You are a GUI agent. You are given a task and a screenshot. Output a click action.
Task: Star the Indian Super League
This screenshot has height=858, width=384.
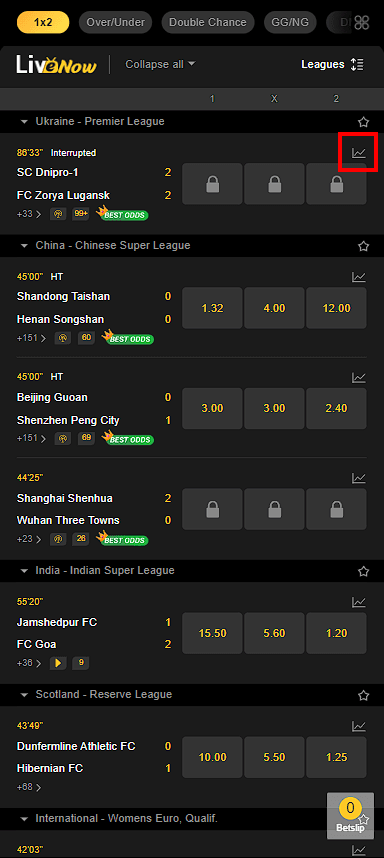coord(363,571)
